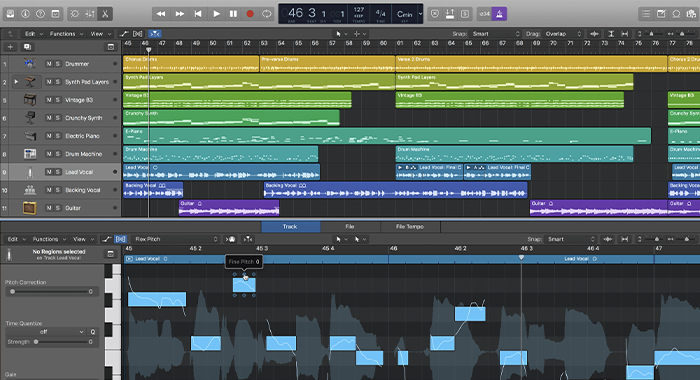Screen dimensions: 700x380
Task: Open the Flex Pitch mode dropdown
Action: pos(176,239)
